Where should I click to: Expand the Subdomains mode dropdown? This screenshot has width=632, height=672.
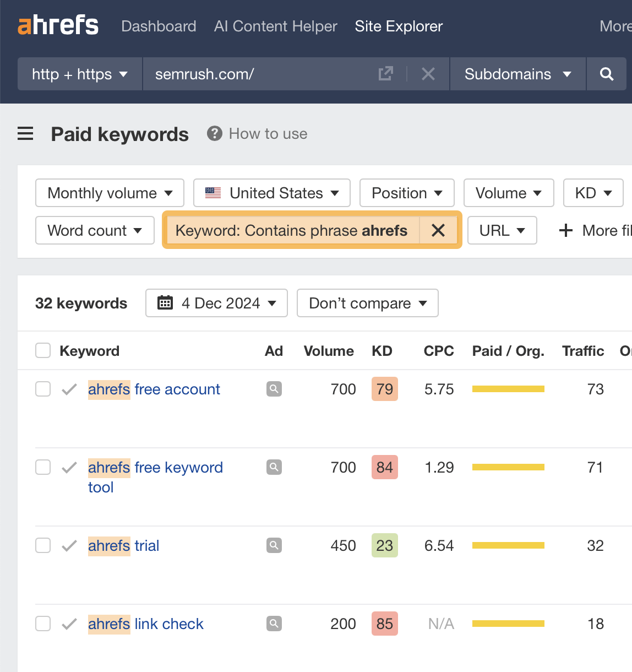pos(517,74)
